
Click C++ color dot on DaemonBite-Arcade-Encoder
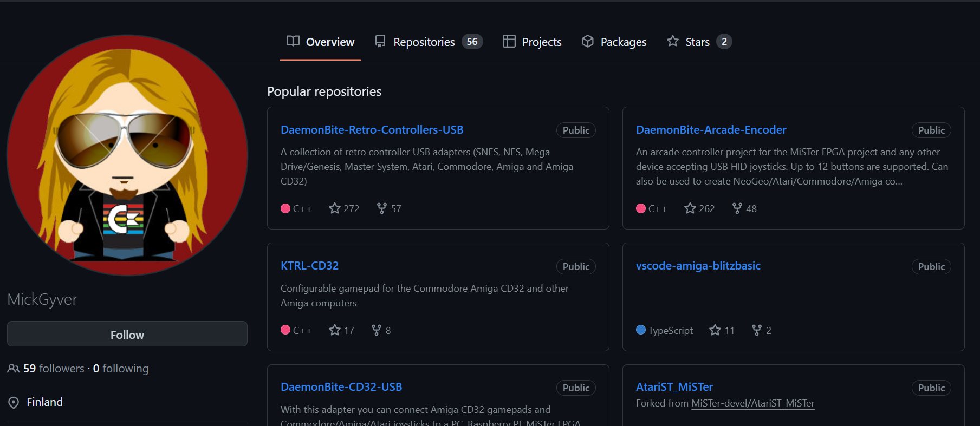click(x=641, y=208)
